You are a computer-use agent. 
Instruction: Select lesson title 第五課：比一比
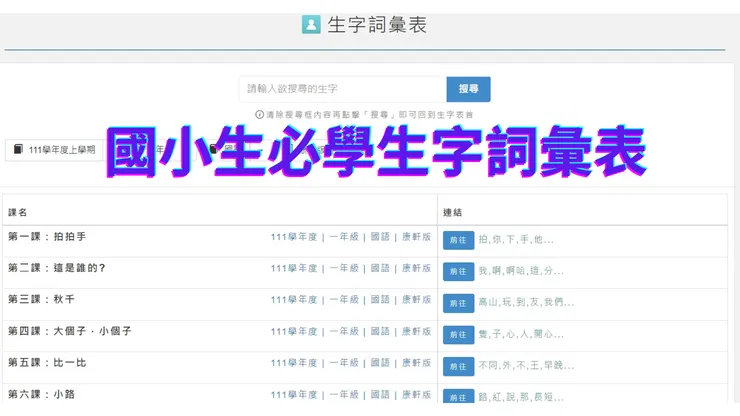[47, 363]
